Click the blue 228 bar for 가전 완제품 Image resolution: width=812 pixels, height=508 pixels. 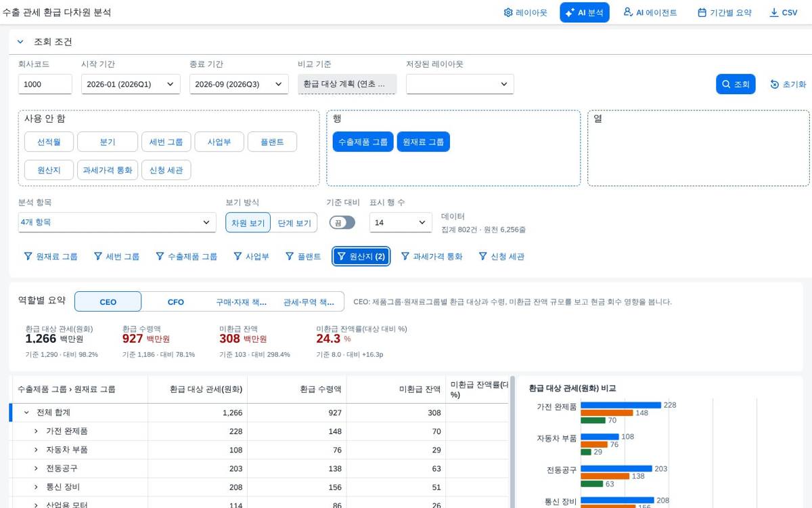pyautogui.click(x=621, y=405)
